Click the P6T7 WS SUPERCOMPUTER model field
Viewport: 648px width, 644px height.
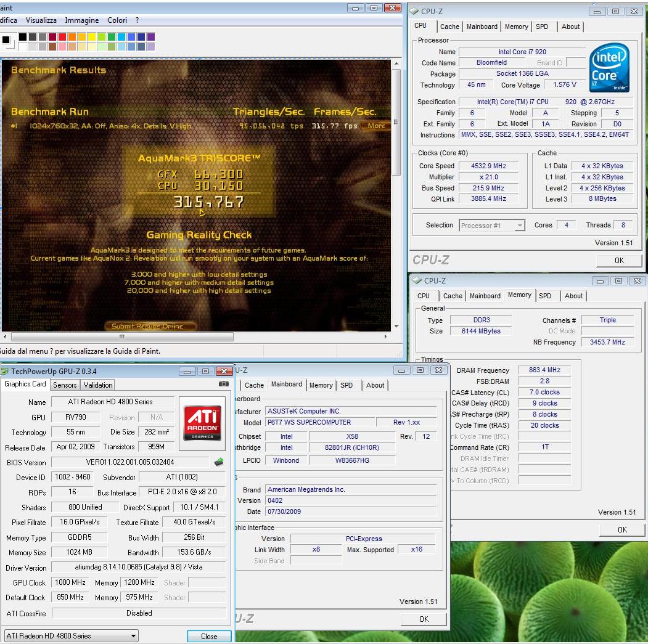click(320, 422)
